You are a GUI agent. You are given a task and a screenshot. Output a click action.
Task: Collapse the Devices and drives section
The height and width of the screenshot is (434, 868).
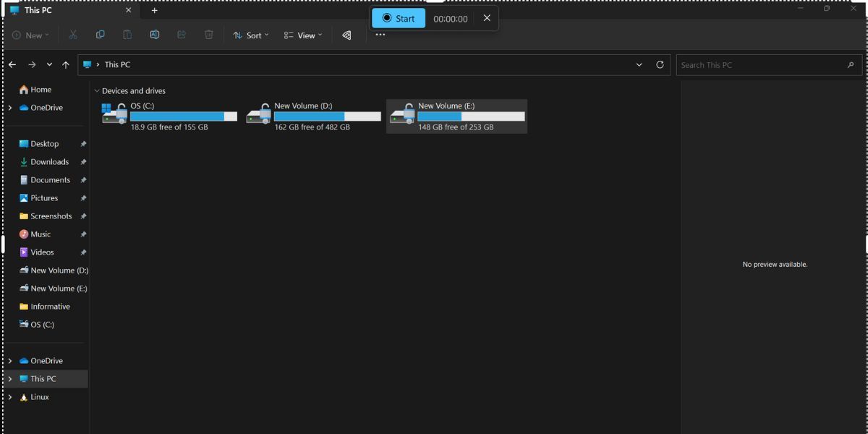tap(96, 90)
